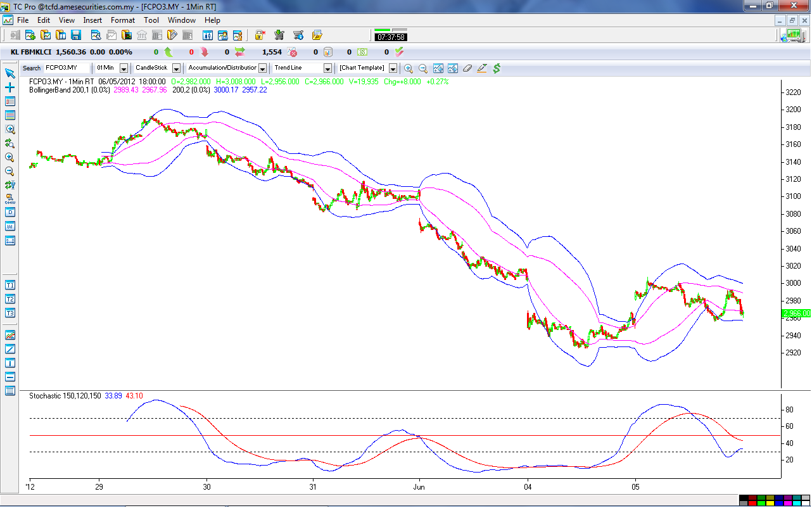
Task: Select the highlighter drawing tool near the eraser
Action: [481, 68]
